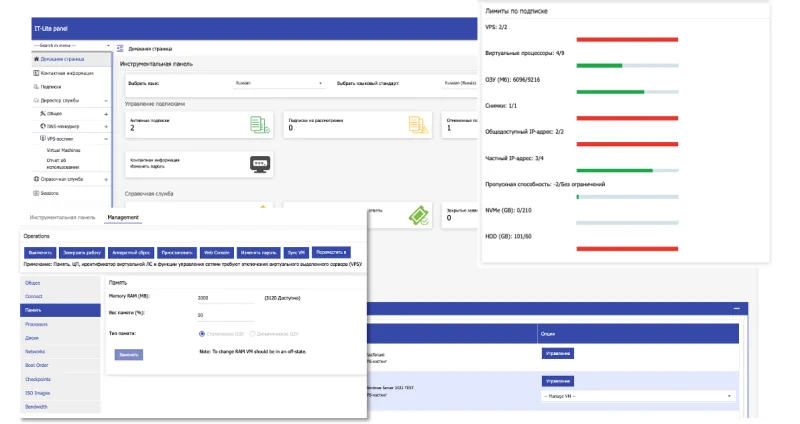
Task: Open Отчет об использовании usage report item
Action: [63, 164]
